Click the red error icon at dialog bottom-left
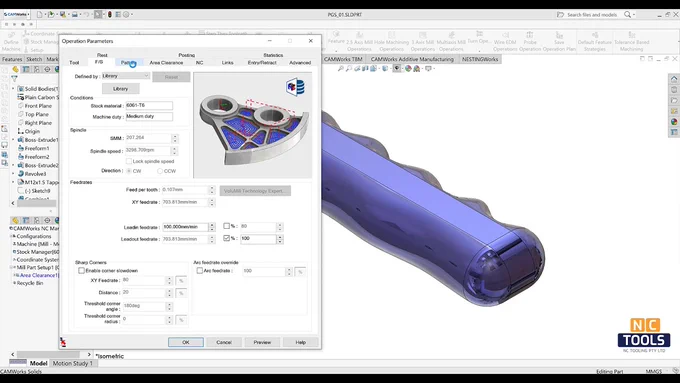Viewport: 680px width, 383px height. pos(63,342)
